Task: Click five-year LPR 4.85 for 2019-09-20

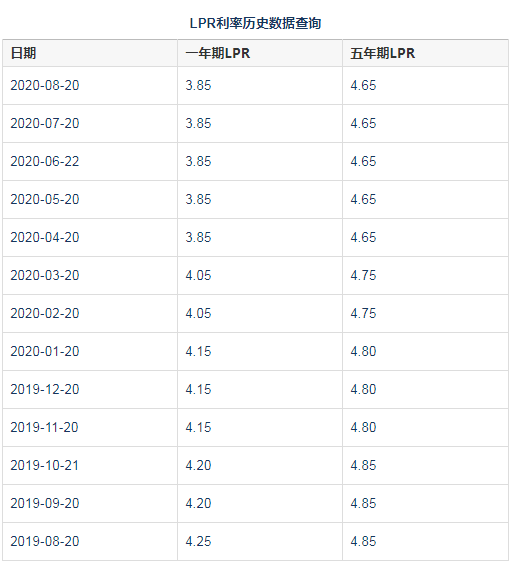Action: click(363, 503)
